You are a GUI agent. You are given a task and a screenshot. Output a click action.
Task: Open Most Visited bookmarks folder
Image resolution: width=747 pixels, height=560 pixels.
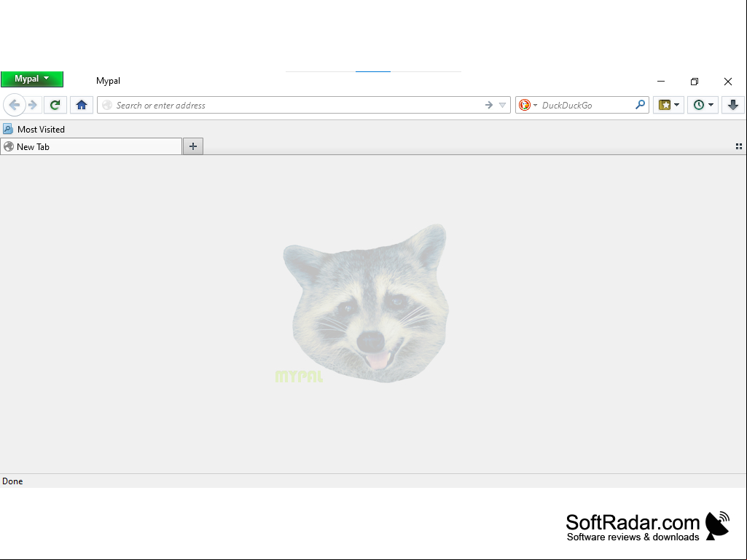[34, 129]
